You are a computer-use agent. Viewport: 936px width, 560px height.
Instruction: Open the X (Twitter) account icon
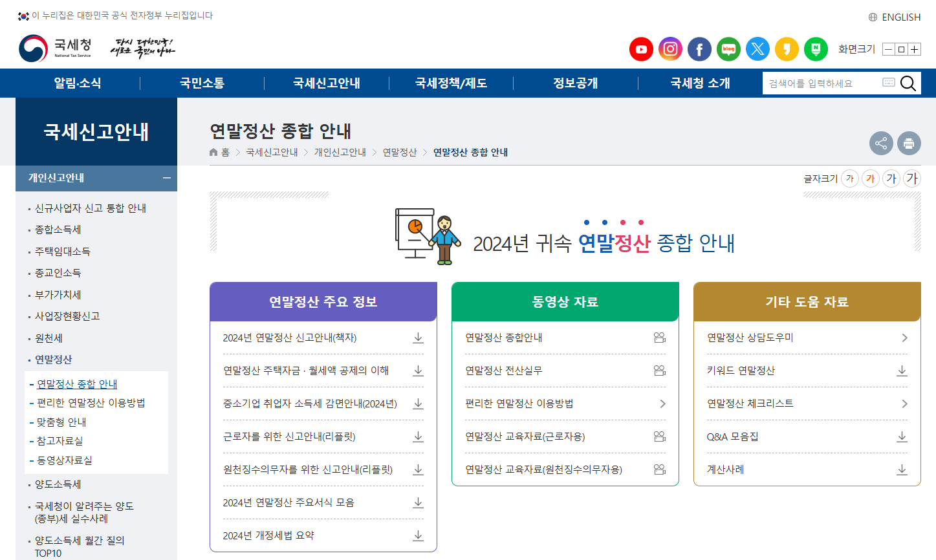pos(757,48)
